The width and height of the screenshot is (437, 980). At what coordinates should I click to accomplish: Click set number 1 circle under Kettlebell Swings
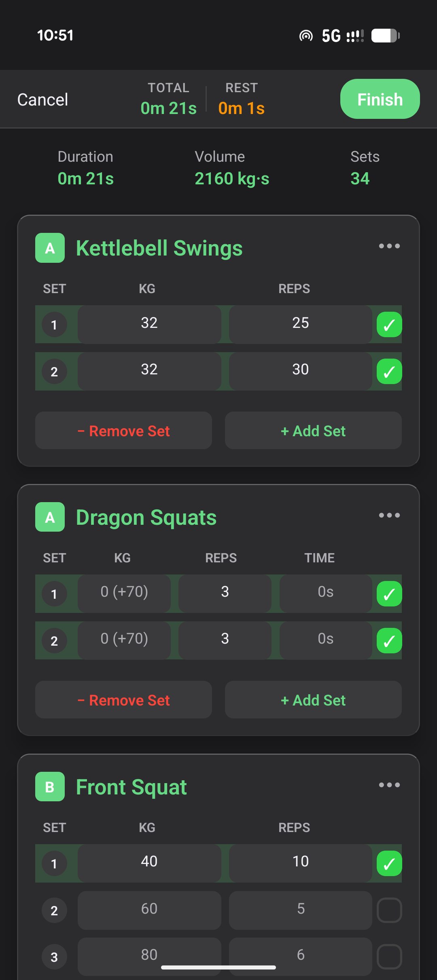pyautogui.click(x=54, y=324)
